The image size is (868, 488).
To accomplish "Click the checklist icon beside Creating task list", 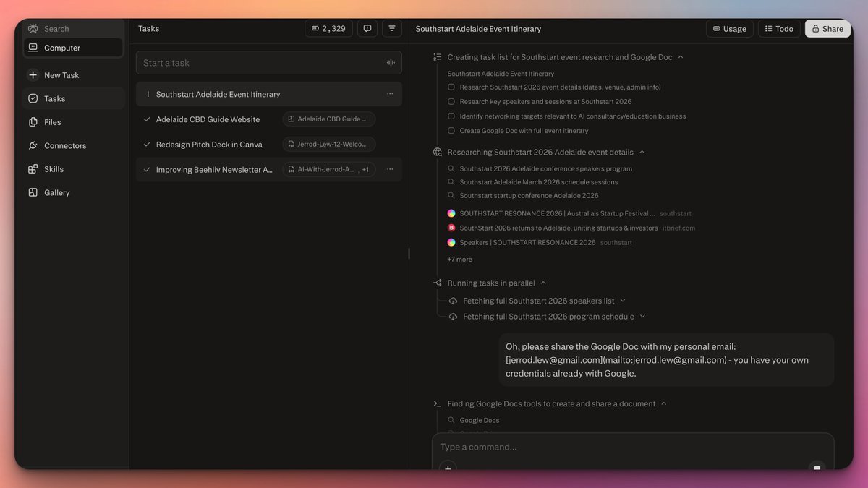I will pos(438,57).
